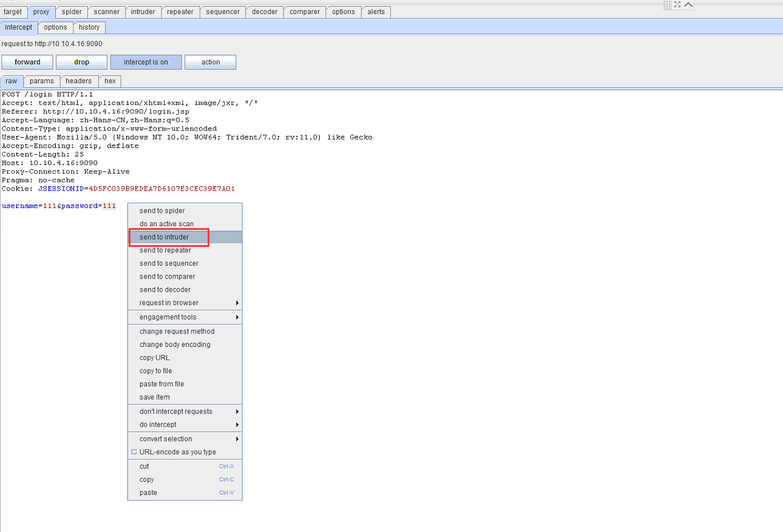
Task: Expand the 'do intercept' submenu
Action: [185, 425]
